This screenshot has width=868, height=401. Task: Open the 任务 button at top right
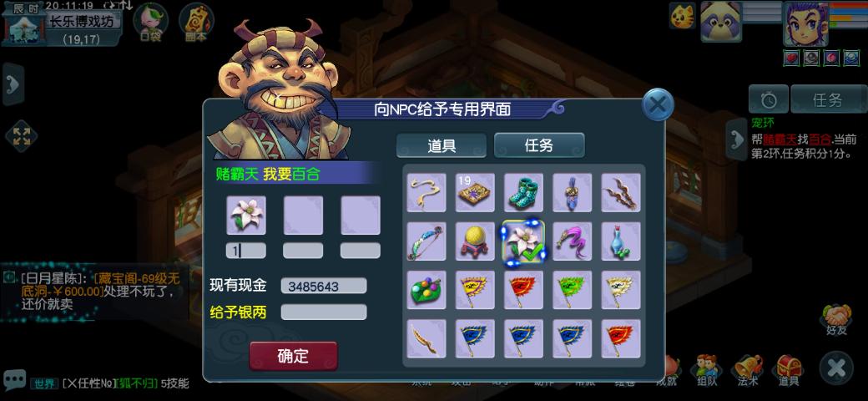828,99
